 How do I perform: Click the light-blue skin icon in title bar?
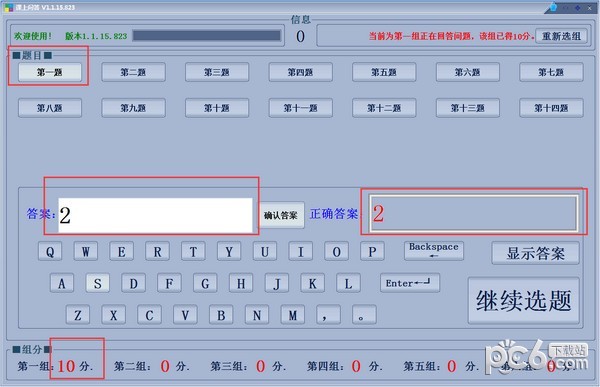coord(554,7)
